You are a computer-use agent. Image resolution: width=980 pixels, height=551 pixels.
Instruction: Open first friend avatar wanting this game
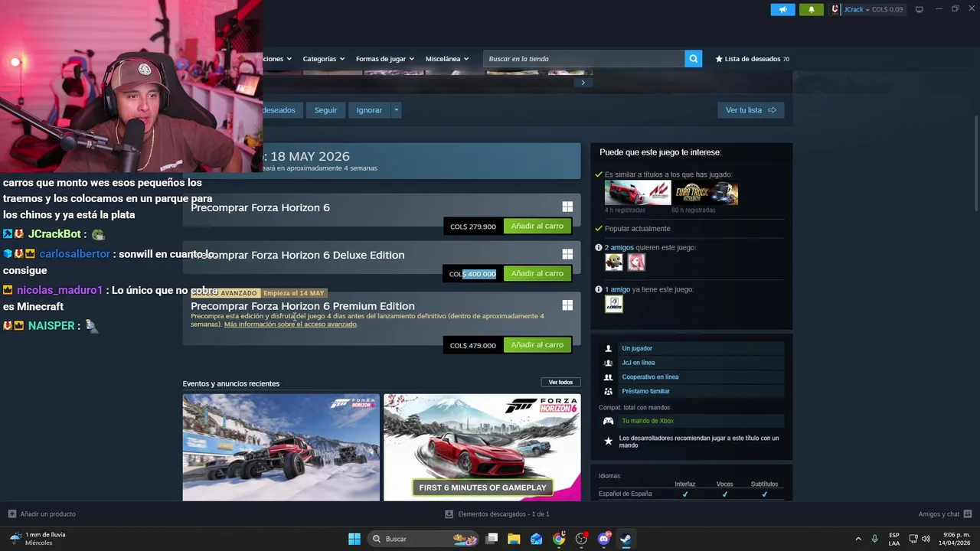(x=614, y=262)
